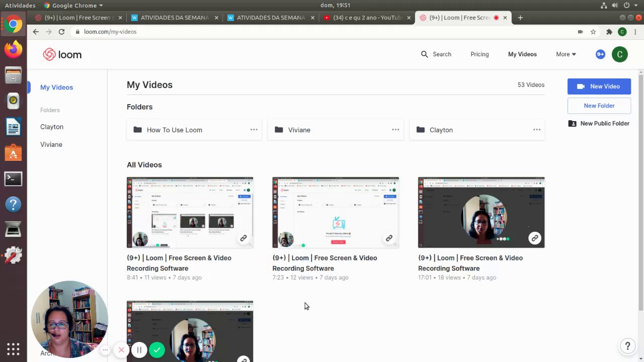Open the 9+ notifications badge
644x362 pixels.
pos(600,54)
